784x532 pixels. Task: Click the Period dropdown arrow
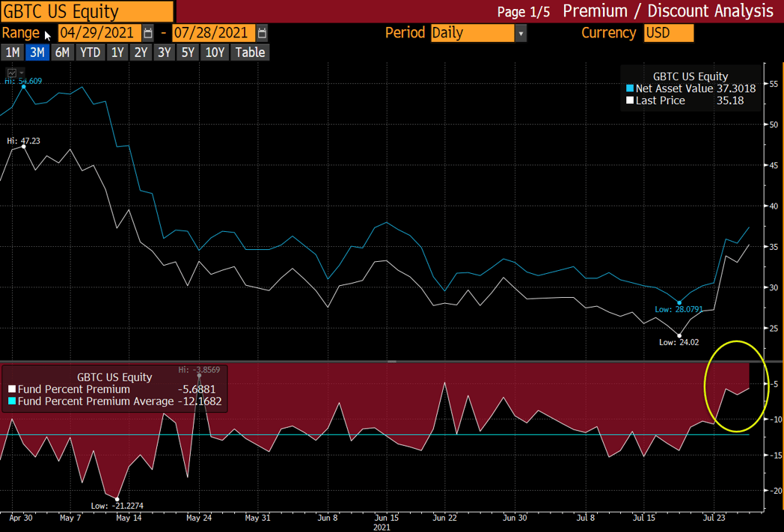point(521,34)
